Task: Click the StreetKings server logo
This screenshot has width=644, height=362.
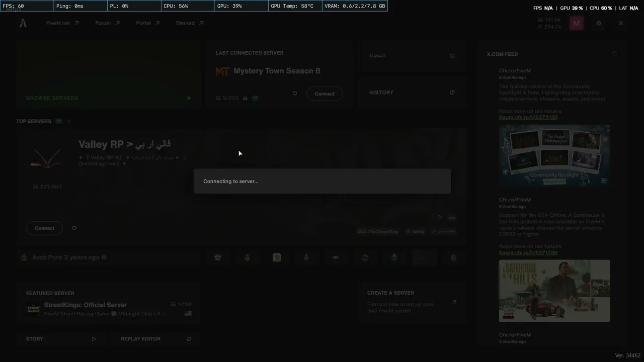Action: pyautogui.click(x=34, y=309)
